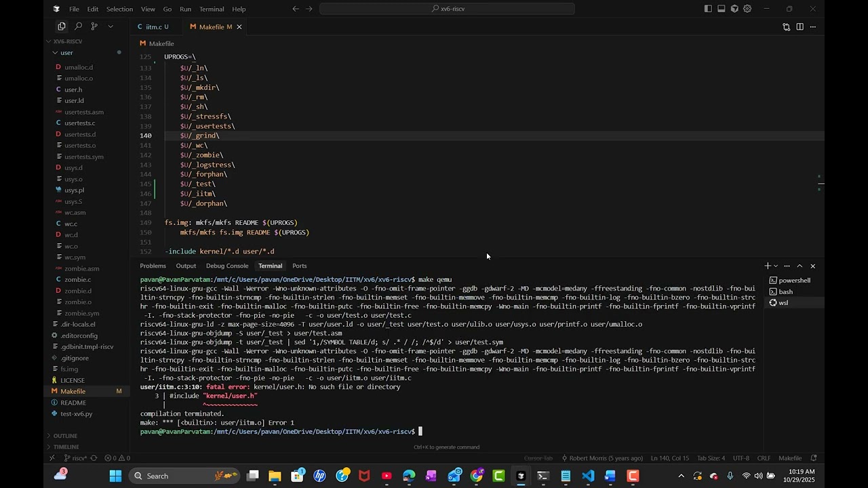Change the UTF-8 encoding status item
The height and width of the screenshot is (488, 868).
click(x=741, y=458)
